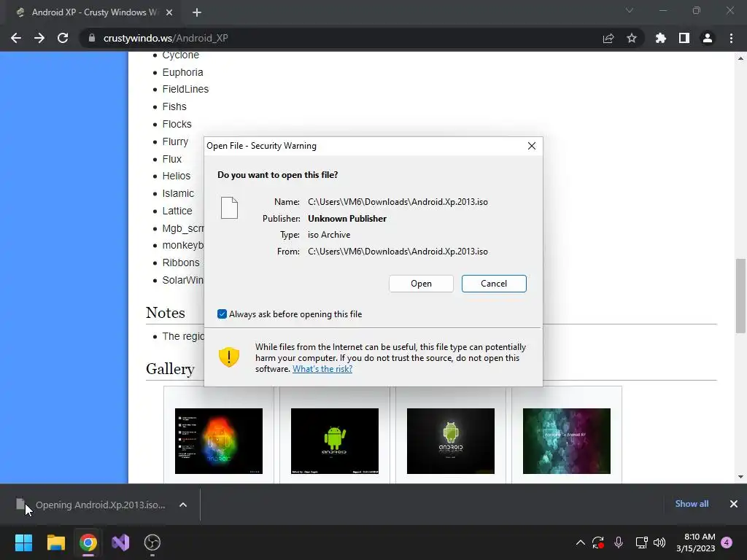
Task: Click the Euphoria list item
Action: (182, 72)
